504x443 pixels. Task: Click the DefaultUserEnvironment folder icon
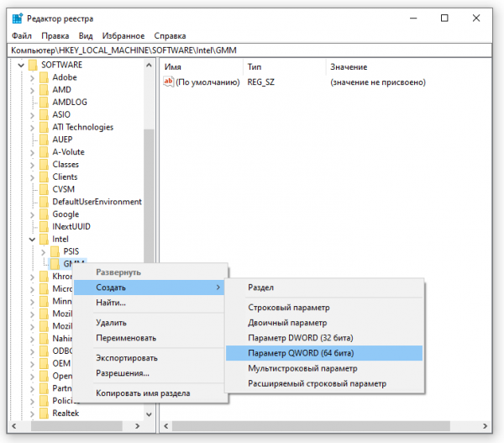pyautogui.click(x=44, y=202)
